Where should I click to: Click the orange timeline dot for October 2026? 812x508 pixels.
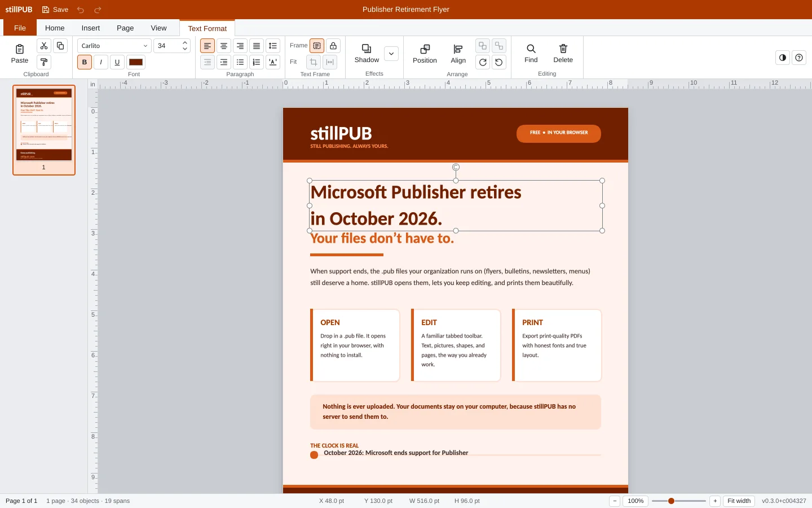pyautogui.click(x=314, y=455)
